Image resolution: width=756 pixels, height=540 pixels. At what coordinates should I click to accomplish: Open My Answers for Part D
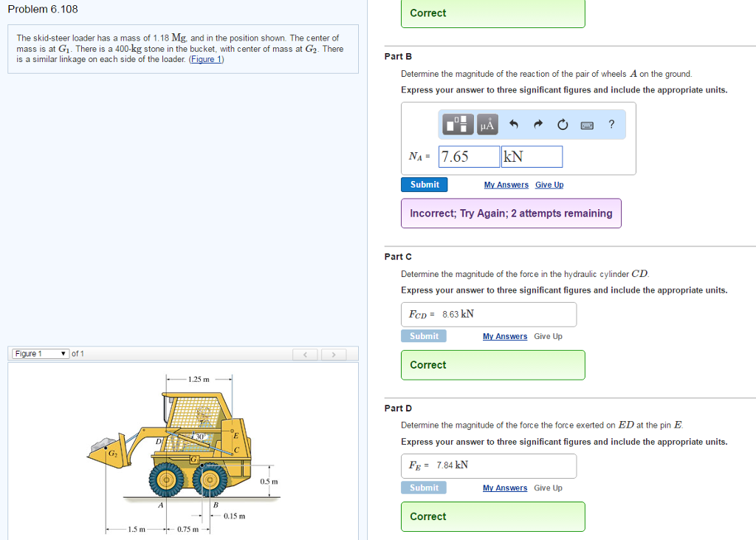506,488
